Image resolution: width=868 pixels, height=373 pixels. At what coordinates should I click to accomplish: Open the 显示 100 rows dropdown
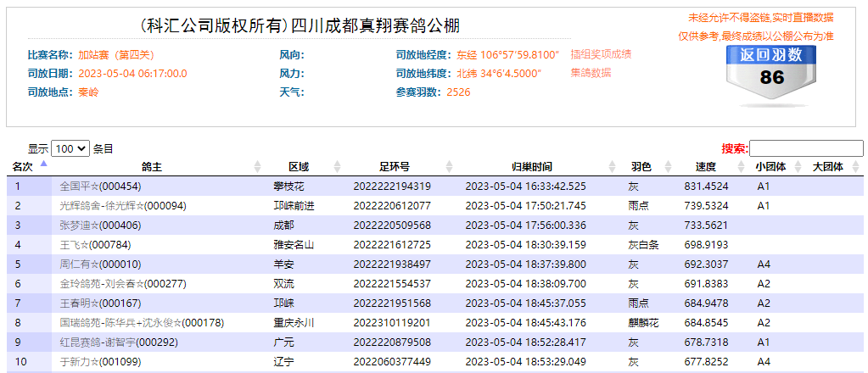click(x=70, y=148)
